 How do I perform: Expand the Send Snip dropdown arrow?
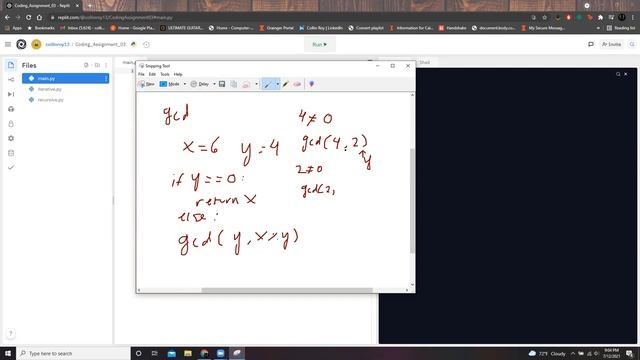(256, 84)
